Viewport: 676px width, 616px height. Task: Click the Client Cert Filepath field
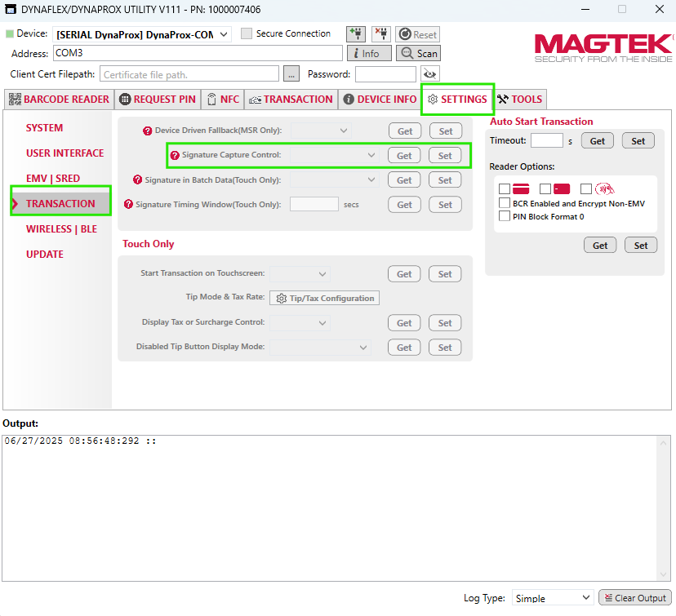[x=189, y=73]
